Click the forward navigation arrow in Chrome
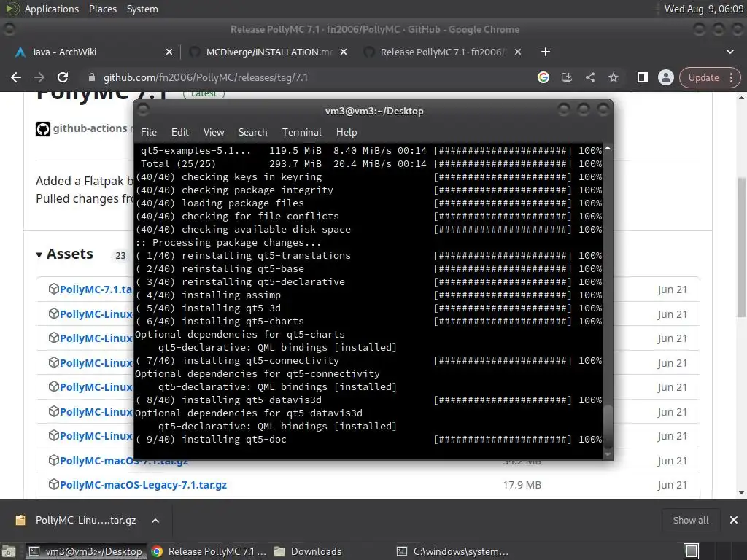Viewport: 747px width, 560px height. pos(39,77)
